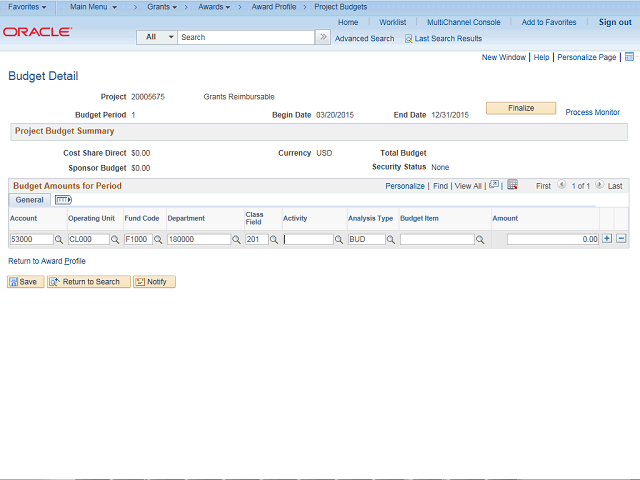Click zoom grid popup icon near View All
Viewport: 640px width, 480px height.
point(494,185)
